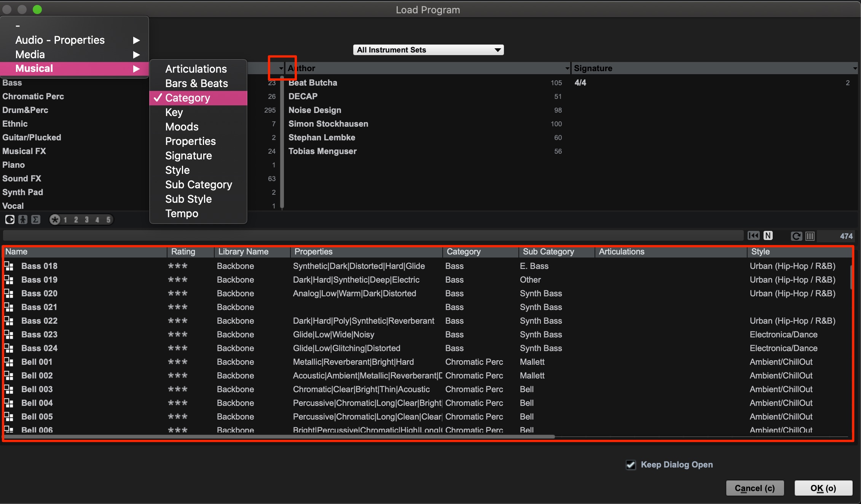The height and width of the screenshot is (504, 861).
Task: Set rating filter to 5
Action: tap(108, 219)
